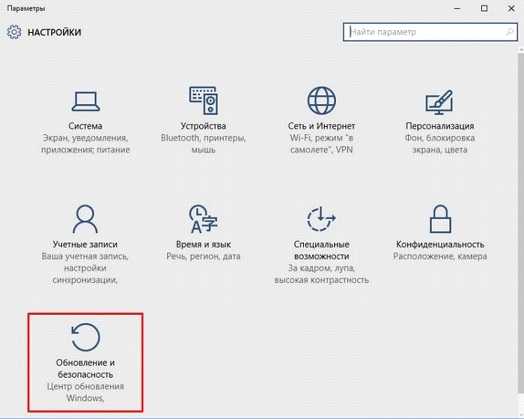Click the Конфиденциальность label text
This screenshot has height=419, width=524.
point(440,244)
